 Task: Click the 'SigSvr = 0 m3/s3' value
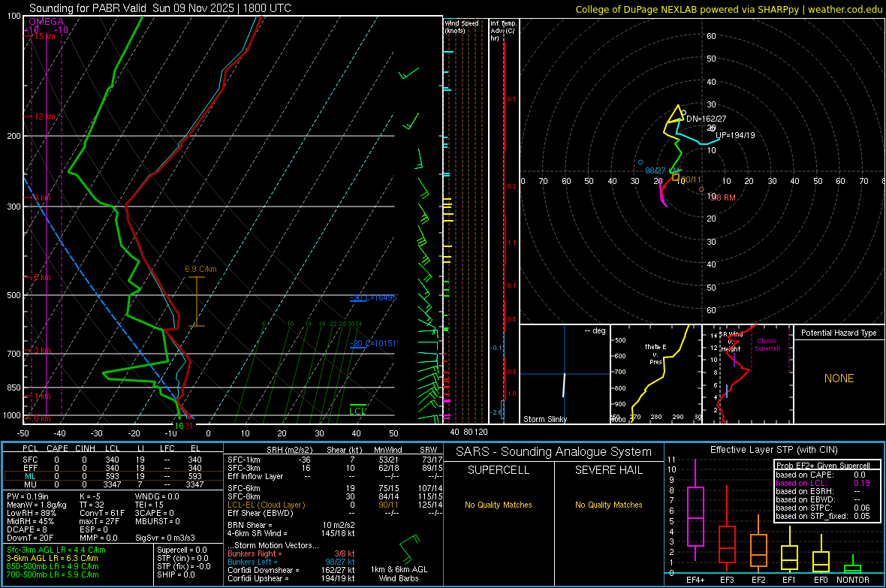pyautogui.click(x=165, y=538)
